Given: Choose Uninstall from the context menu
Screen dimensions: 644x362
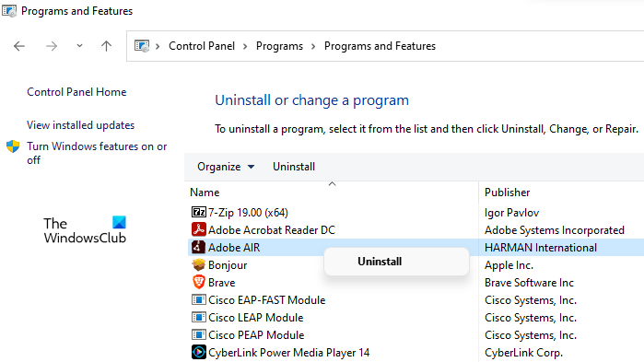Looking at the screenshot, I should (380, 262).
